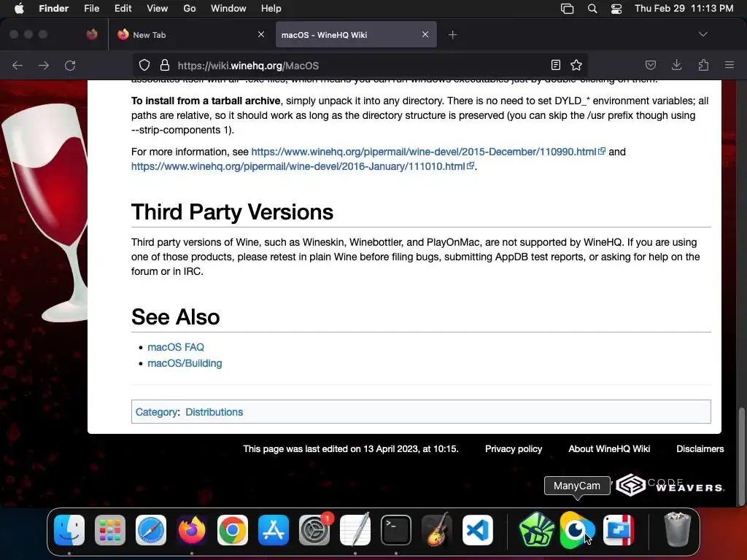Open Finder from the dock
The height and width of the screenshot is (560, 747).
(69, 530)
